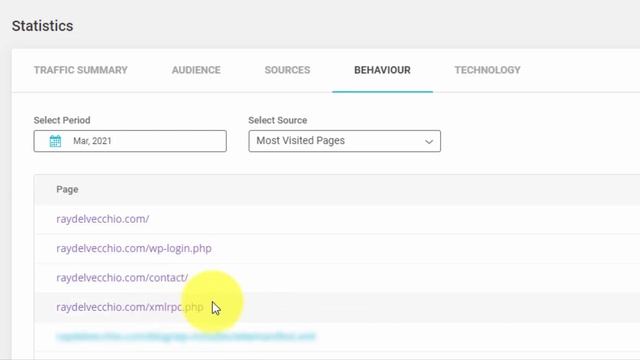The height and width of the screenshot is (360, 640).
Task: Go to the Sources tab
Action: 287,70
